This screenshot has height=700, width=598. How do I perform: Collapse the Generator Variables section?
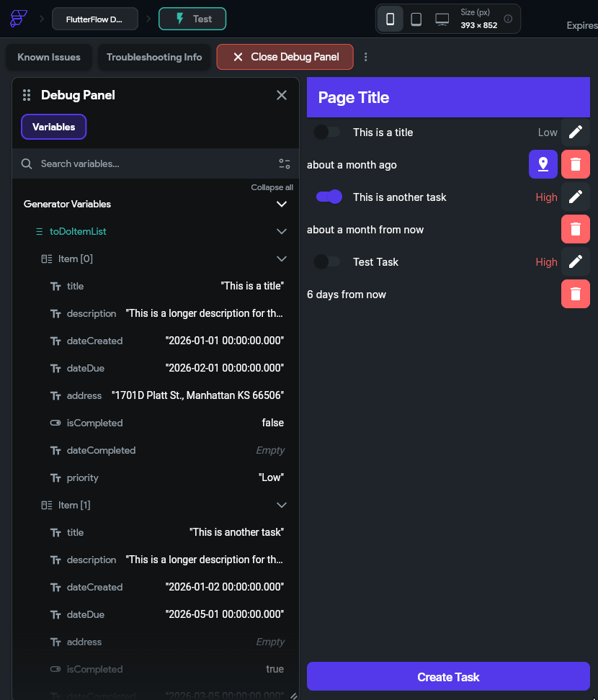pos(282,204)
